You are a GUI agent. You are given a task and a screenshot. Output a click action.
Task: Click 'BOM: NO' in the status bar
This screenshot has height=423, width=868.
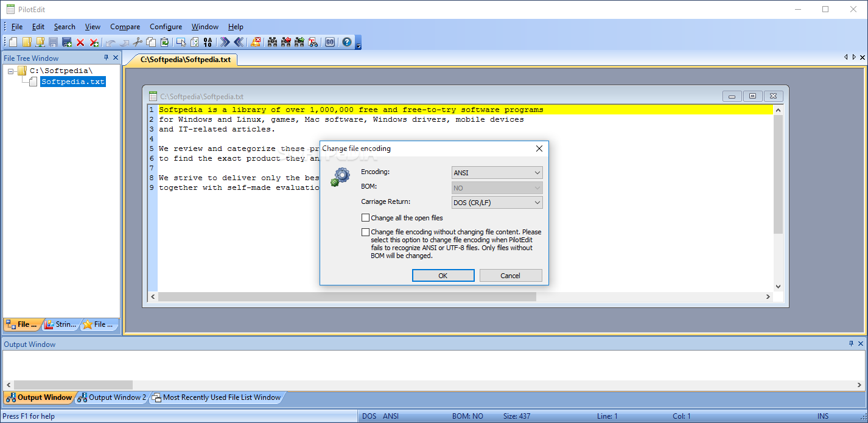(x=467, y=416)
